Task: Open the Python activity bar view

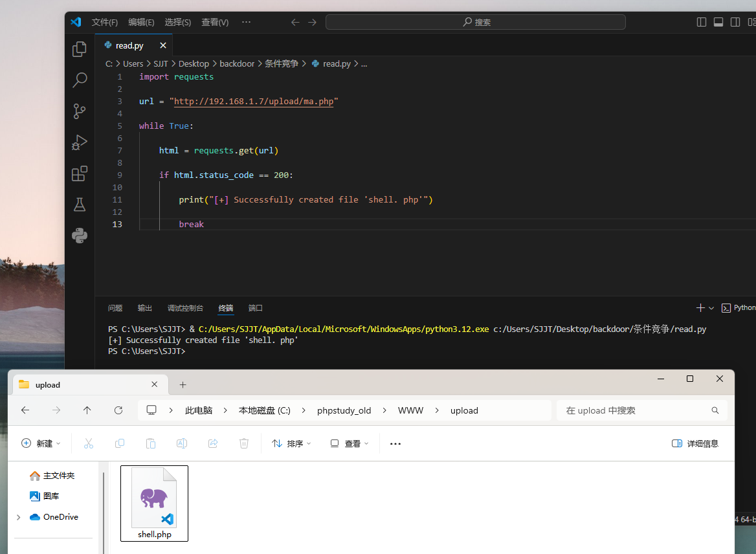Action: 80,236
